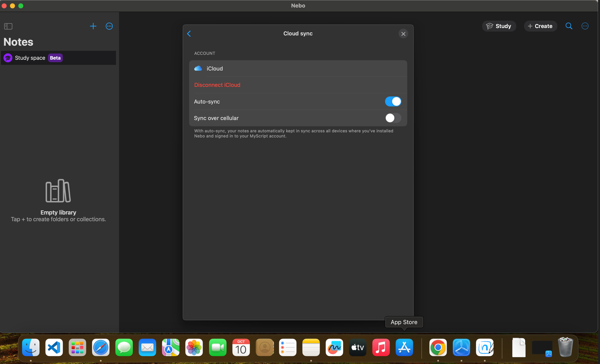Click the iCloud account row

[x=298, y=69]
